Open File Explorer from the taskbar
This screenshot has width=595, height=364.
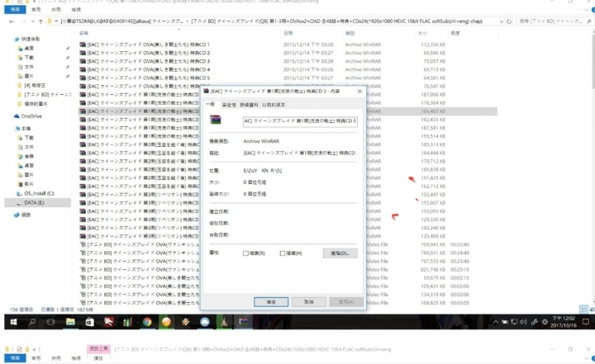(70, 322)
